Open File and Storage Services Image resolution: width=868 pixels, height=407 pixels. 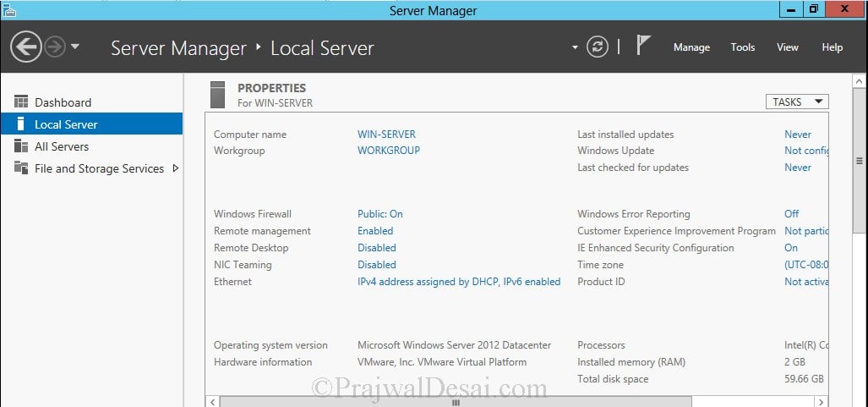(91, 168)
